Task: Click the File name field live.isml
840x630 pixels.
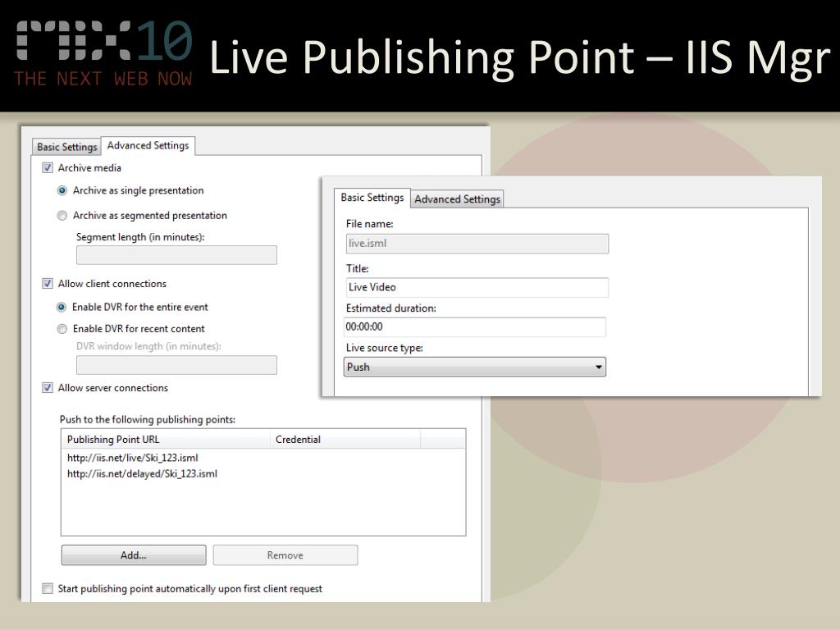Action: tap(477, 244)
